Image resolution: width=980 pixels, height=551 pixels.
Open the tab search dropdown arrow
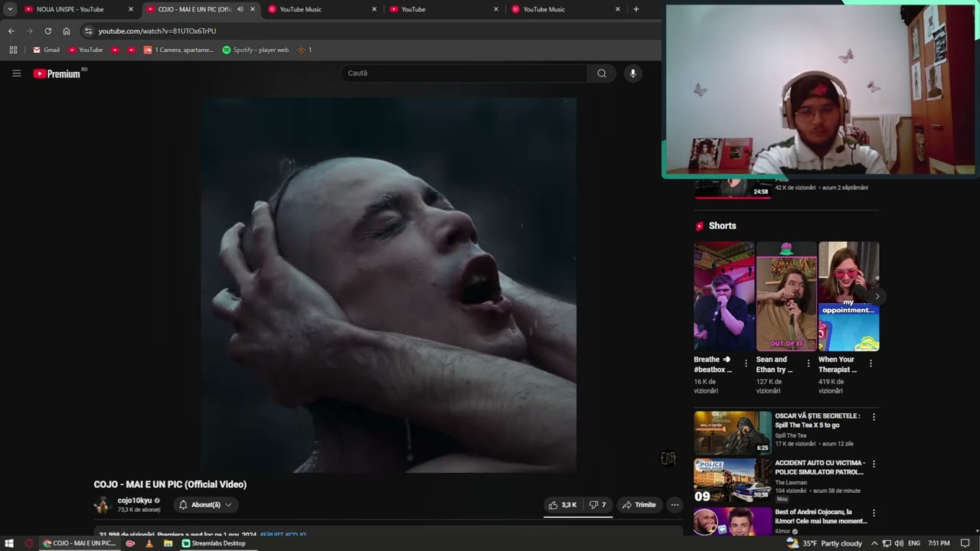(10, 9)
